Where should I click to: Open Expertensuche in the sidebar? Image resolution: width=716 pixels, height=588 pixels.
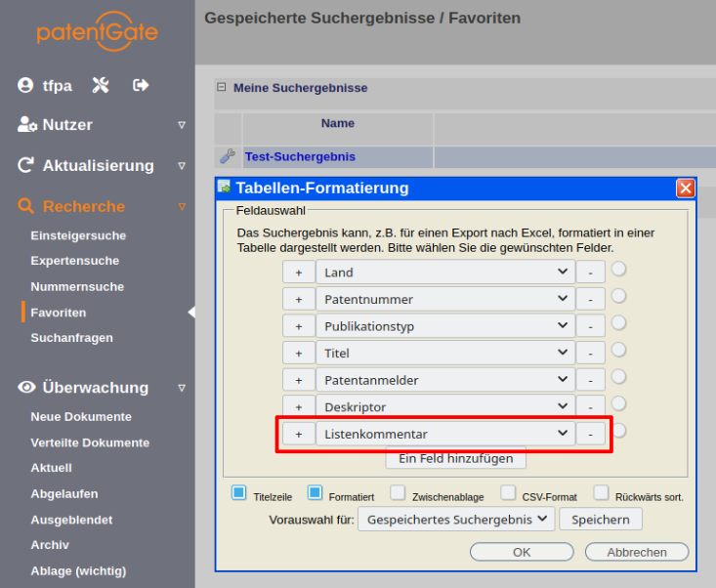(x=75, y=261)
